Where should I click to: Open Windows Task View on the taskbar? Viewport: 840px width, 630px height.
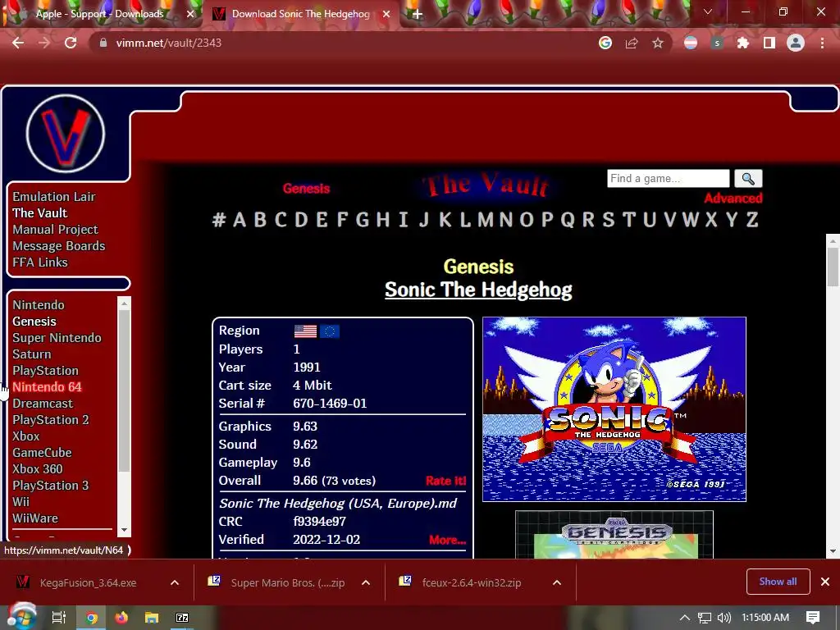pyautogui.click(x=59, y=618)
